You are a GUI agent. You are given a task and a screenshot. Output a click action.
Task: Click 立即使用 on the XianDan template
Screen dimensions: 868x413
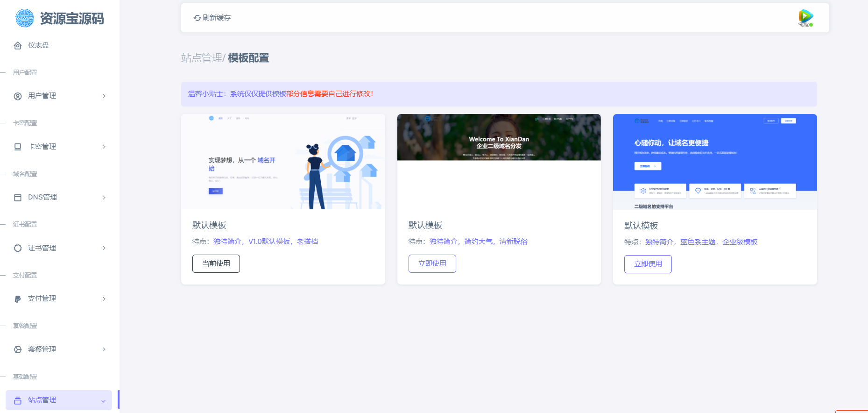pos(432,263)
